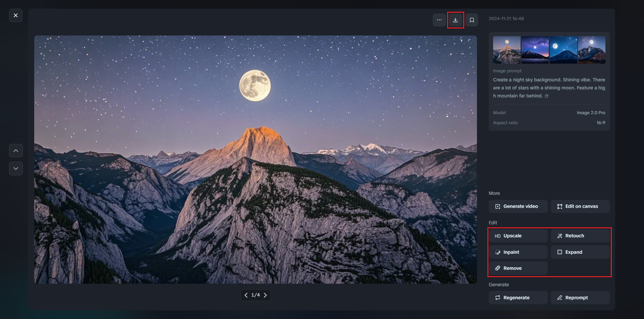The width and height of the screenshot is (644, 319).
Task: Click the '16:9' aspect ratio value
Action: (601, 123)
